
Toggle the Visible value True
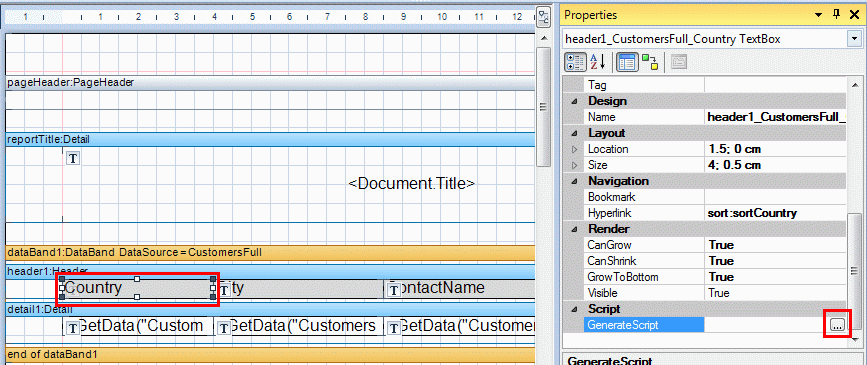pyautogui.click(x=775, y=293)
